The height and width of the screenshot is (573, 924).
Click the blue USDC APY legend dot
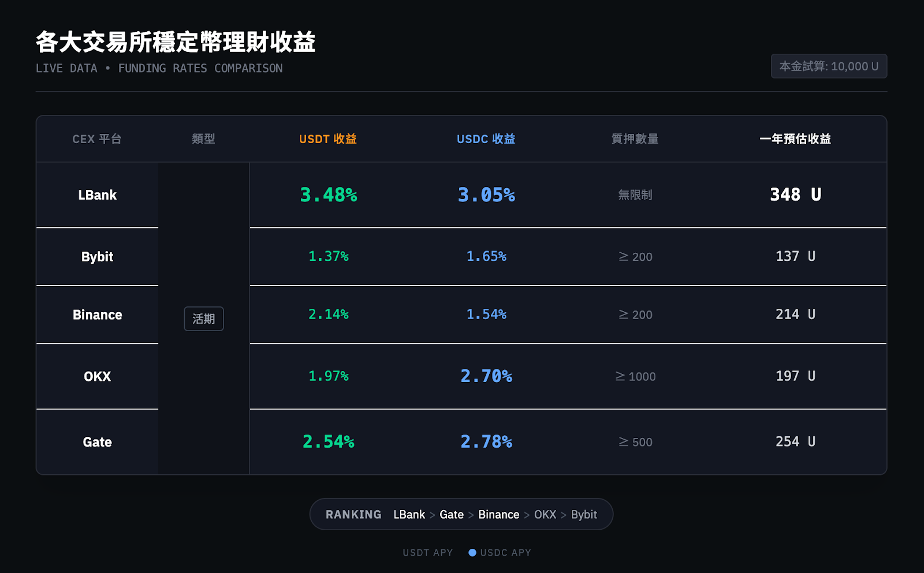point(472,553)
